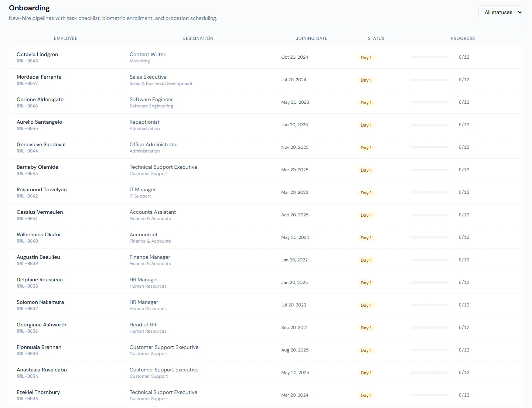
Task: Open Genevieve Sandoval's onboarding record
Action: [x=266, y=147]
